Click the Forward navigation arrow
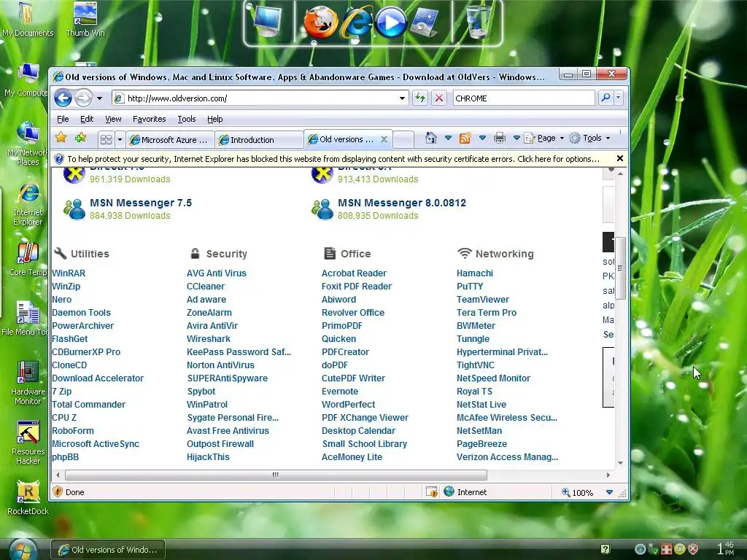747x560 pixels. coord(83,98)
